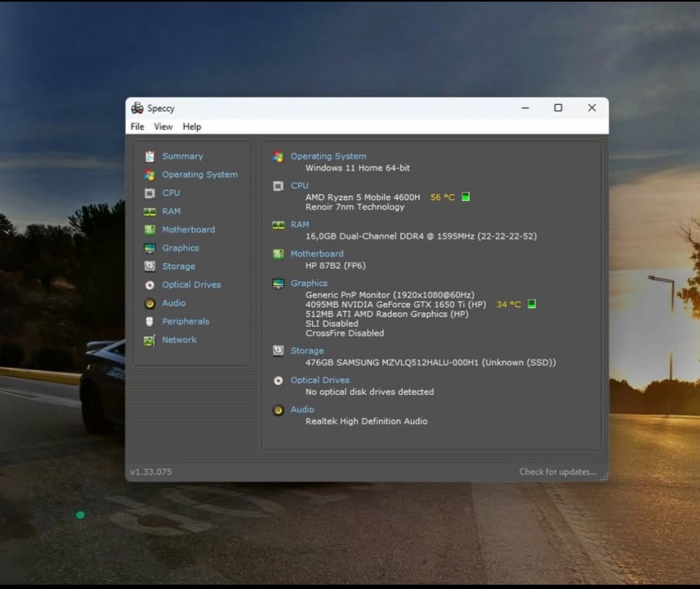Click Check for updates link
700x589 pixels.
558,472
